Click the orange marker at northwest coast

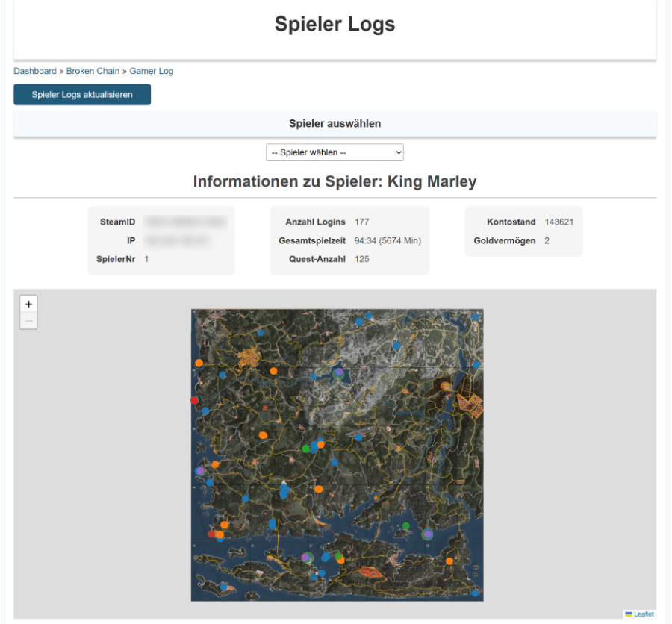pos(199,363)
